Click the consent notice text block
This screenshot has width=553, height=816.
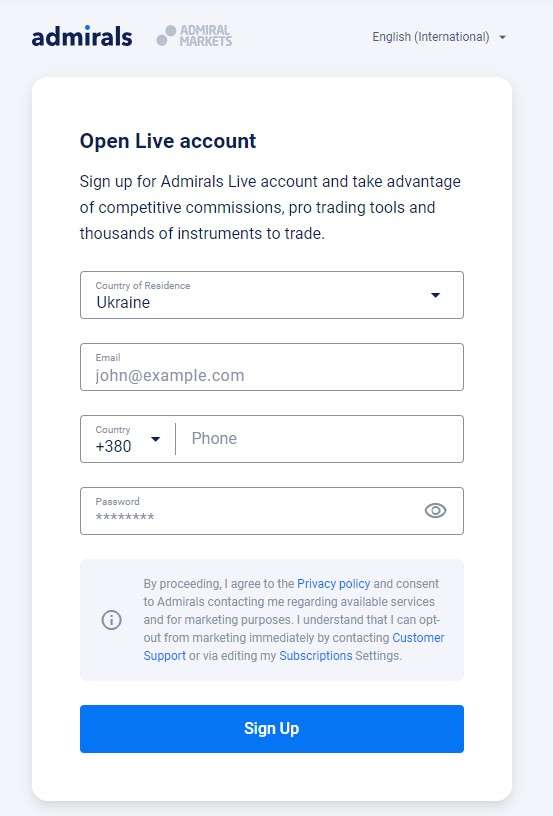coord(294,620)
